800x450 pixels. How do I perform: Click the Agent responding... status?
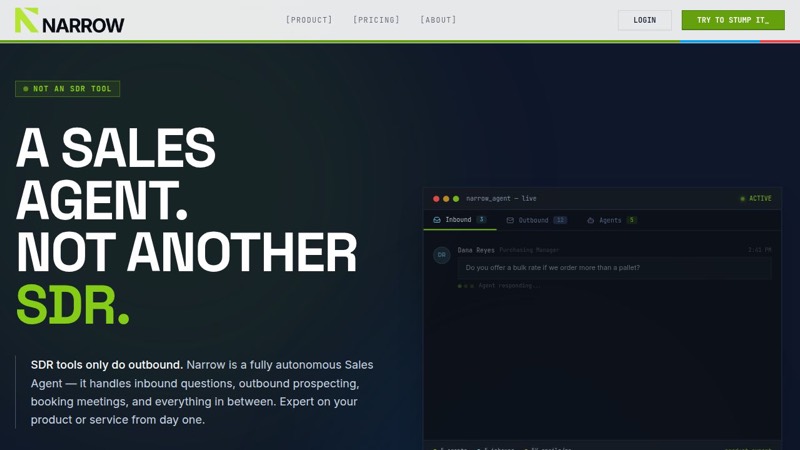click(499, 286)
